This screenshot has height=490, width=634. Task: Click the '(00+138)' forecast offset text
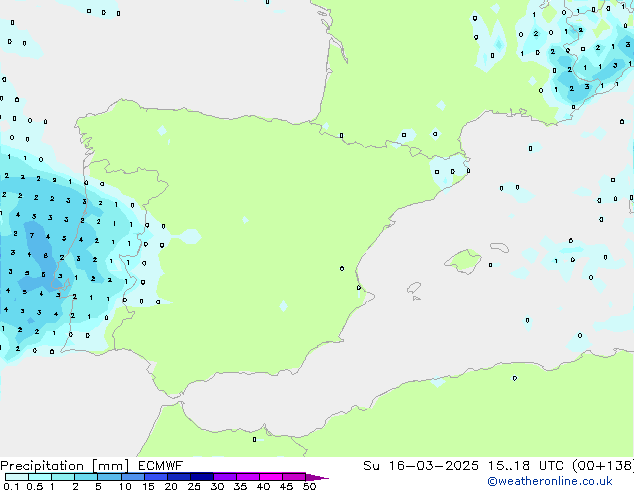(603, 466)
